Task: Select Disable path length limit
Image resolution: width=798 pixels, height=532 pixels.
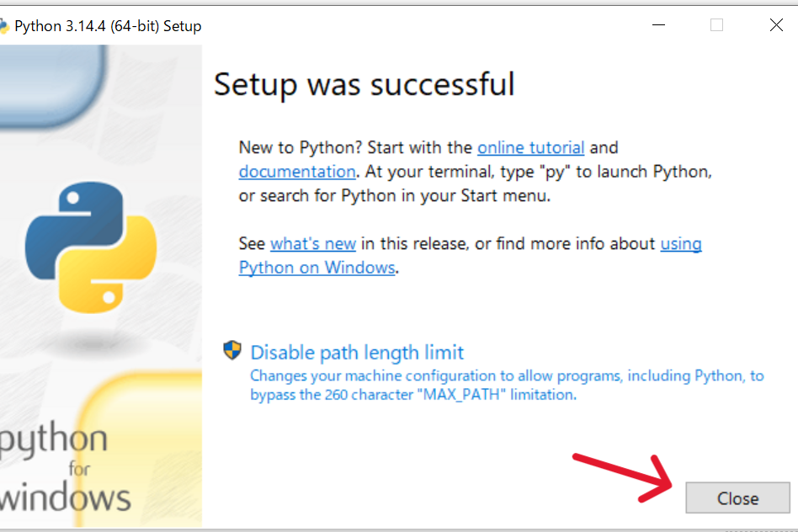Action: click(x=357, y=352)
